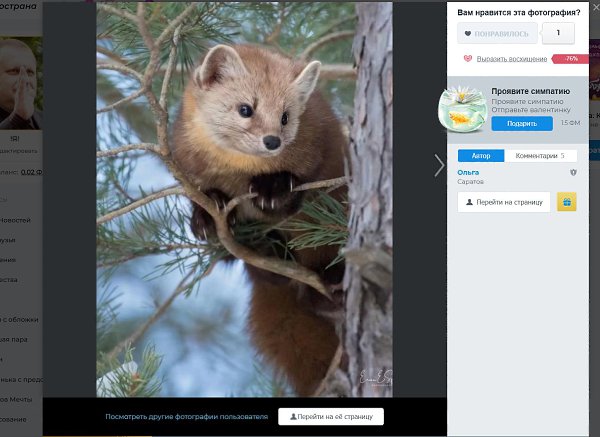Switch to the Комментарии tab

click(x=540, y=156)
